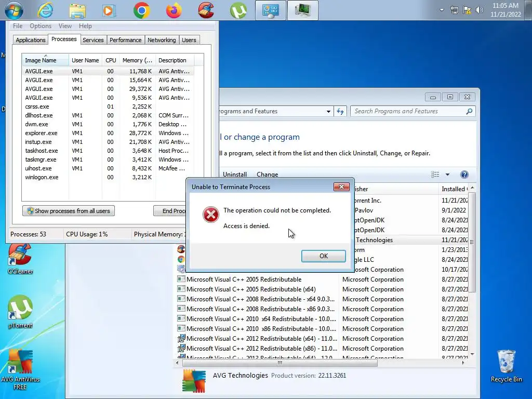
Task: Open the Recycle Bin desktop icon
Action: [x=506, y=366]
